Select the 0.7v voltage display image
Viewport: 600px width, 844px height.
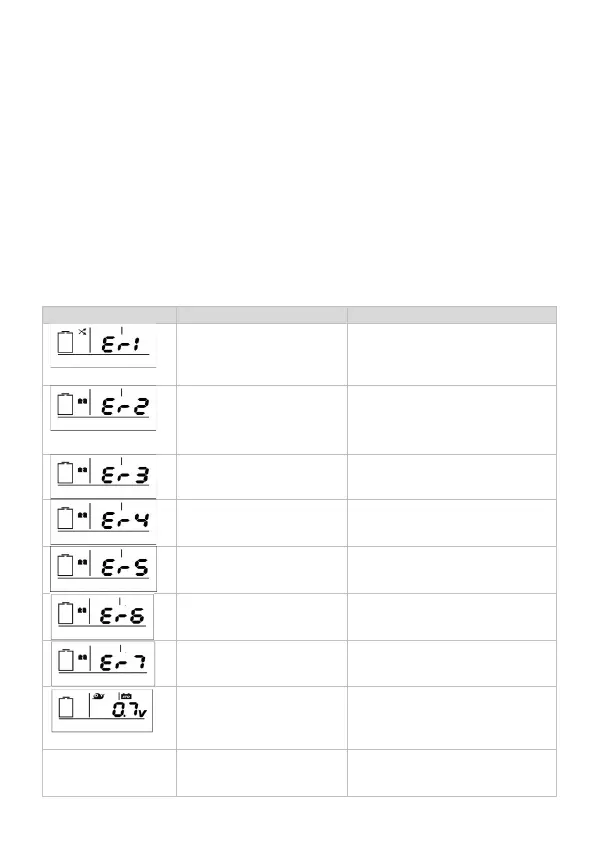pos(102,709)
